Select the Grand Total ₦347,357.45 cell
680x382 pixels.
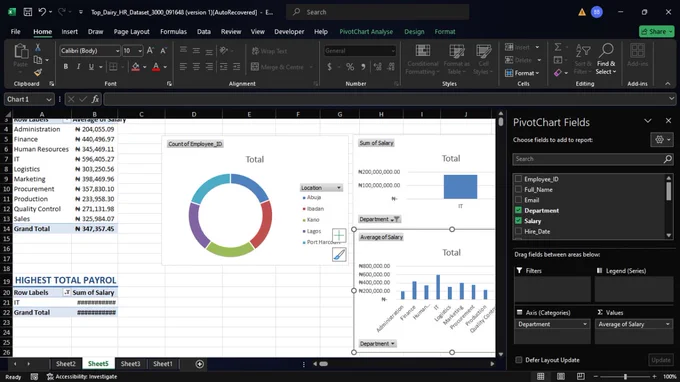pyautogui.click(x=94, y=229)
